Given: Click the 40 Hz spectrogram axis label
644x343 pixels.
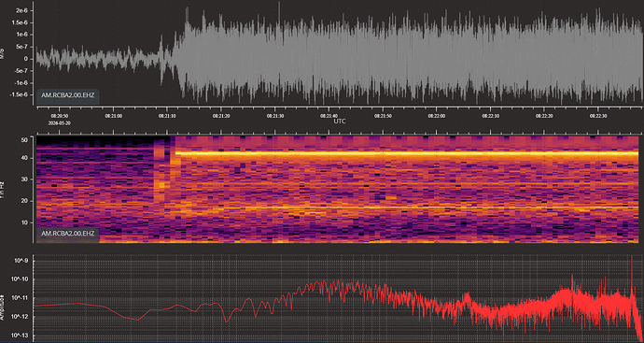Looking at the screenshot, I should coord(24,158).
